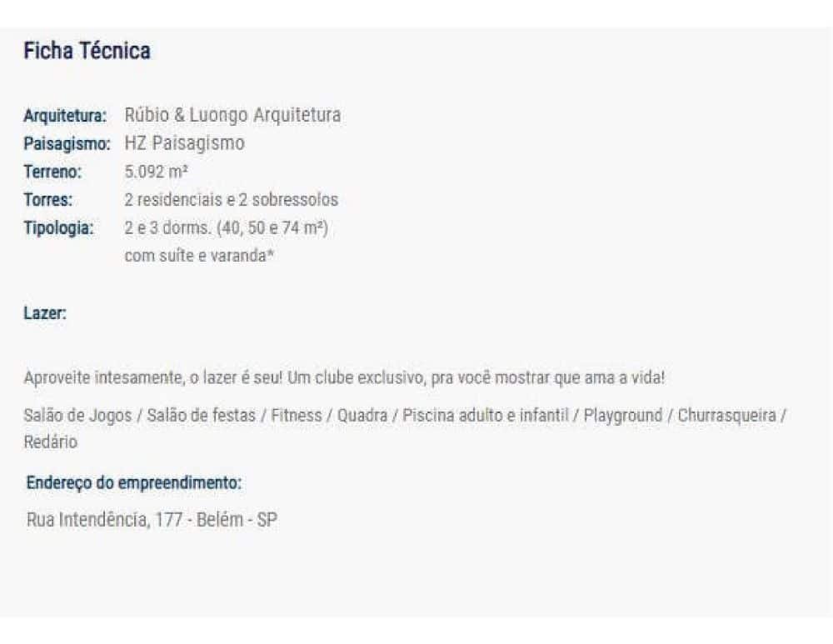The width and height of the screenshot is (833, 644).
Task: Click the 5.092 m² terrain value
Action: pyautogui.click(x=156, y=172)
